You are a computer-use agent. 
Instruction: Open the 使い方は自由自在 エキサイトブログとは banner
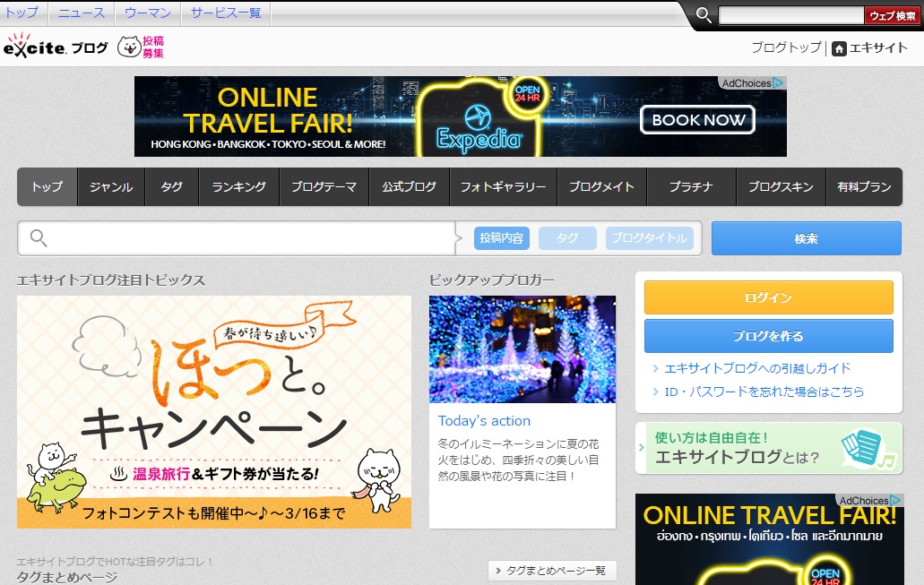pyautogui.click(x=768, y=448)
